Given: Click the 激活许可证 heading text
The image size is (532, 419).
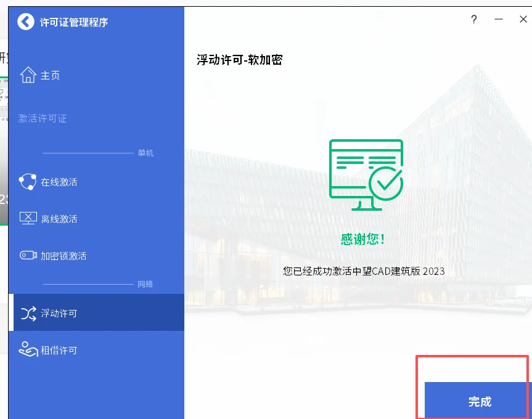Looking at the screenshot, I should [x=43, y=118].
